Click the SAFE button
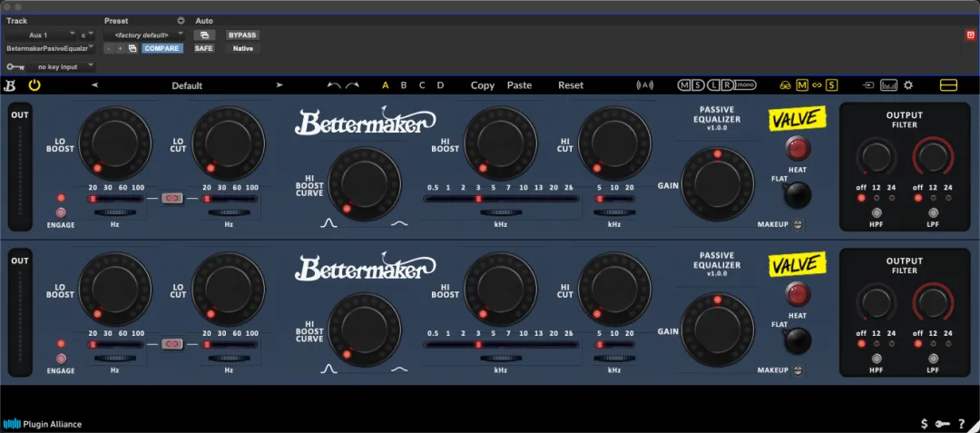The image size is (980, 433). point(204,48)
